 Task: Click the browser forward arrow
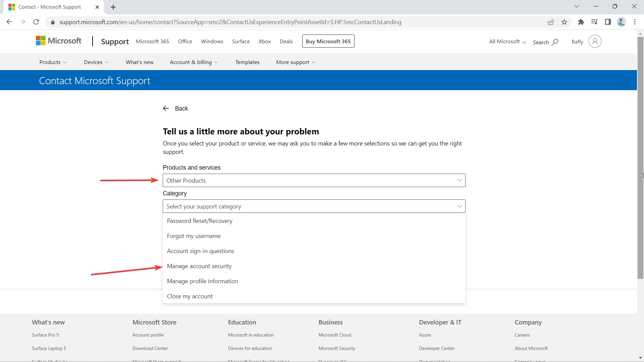[x=22, y=22]
